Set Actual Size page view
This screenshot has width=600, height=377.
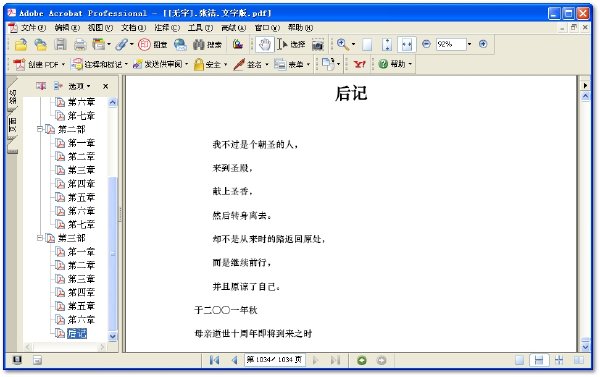click(x=367, y=45)
